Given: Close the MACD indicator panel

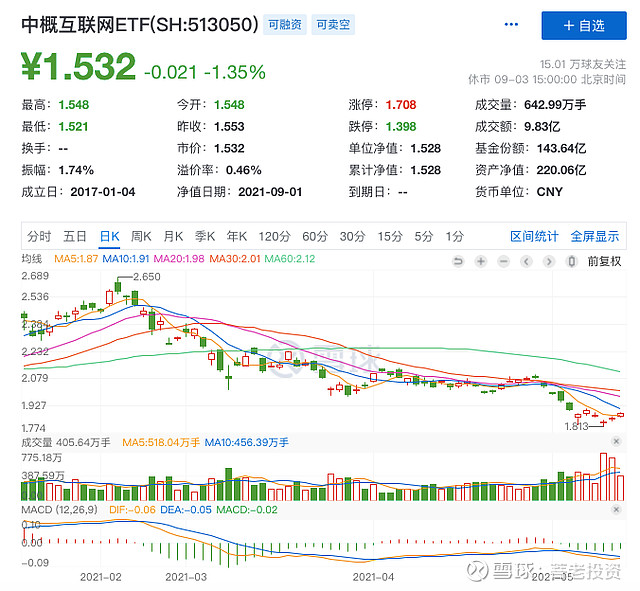Looking at the screenshot, I should coord(616,509).
